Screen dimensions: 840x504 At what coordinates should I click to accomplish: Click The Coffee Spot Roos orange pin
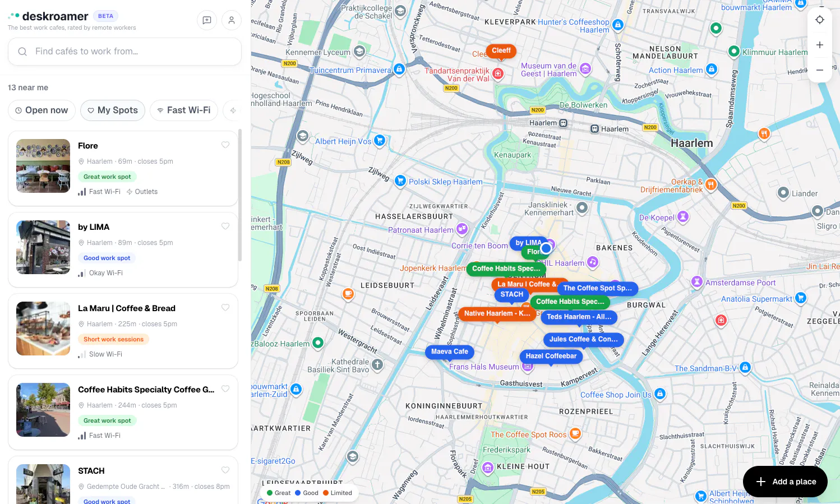coord(575,433)
